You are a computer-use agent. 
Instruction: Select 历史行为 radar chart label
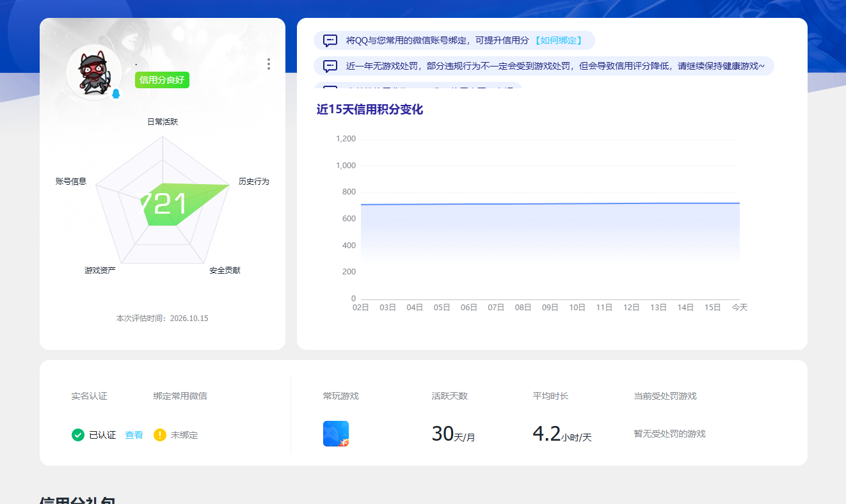tap(254, 182)
